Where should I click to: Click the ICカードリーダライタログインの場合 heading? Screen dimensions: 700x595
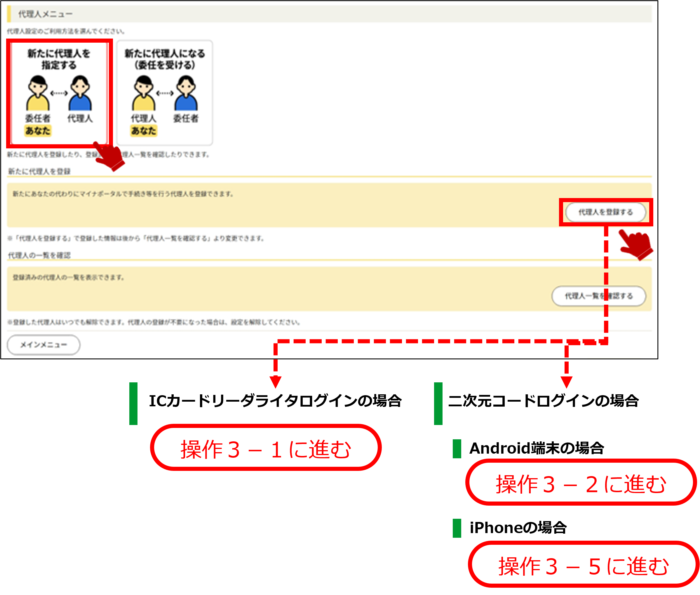[275, 401]
